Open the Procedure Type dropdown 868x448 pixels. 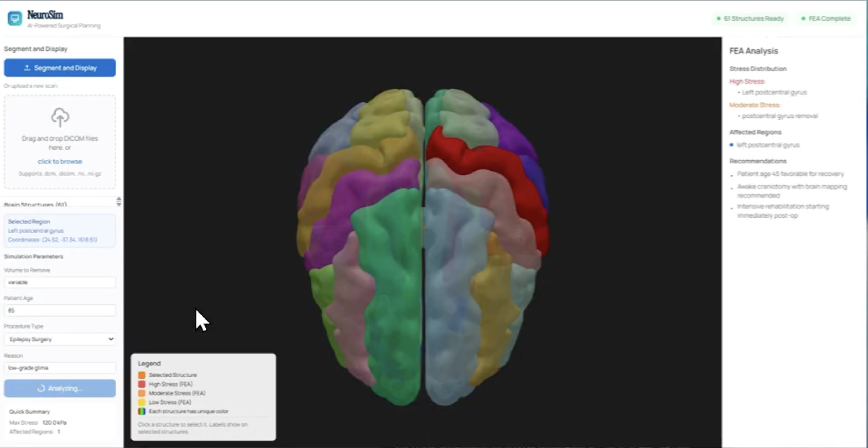pyautogui.click(x=60, y=339)
